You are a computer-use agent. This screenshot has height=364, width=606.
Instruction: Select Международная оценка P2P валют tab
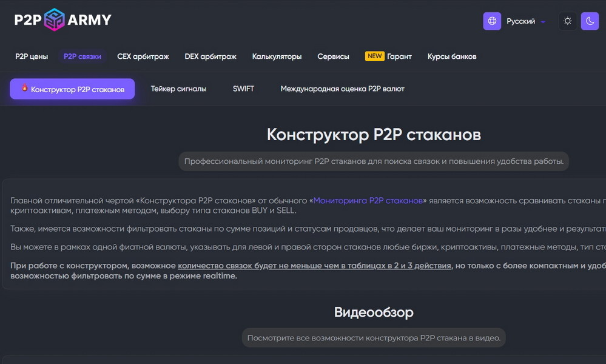click(x=342, y=89)
